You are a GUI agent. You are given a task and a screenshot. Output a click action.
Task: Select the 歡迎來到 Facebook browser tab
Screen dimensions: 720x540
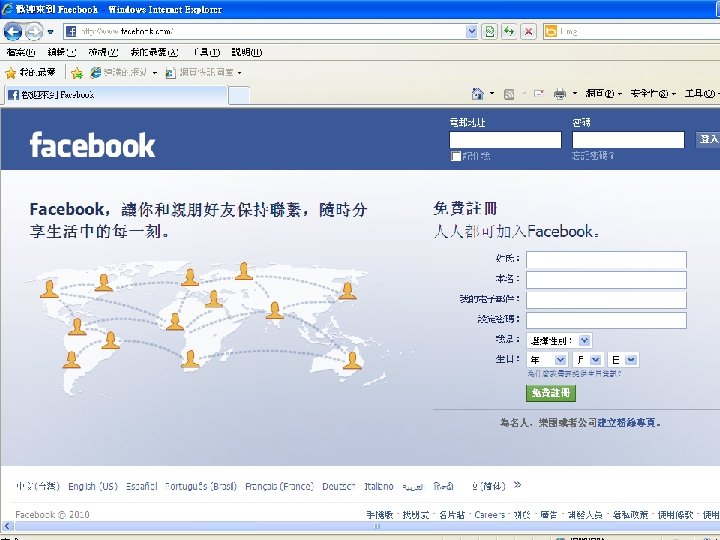click(x=116, y=95)
